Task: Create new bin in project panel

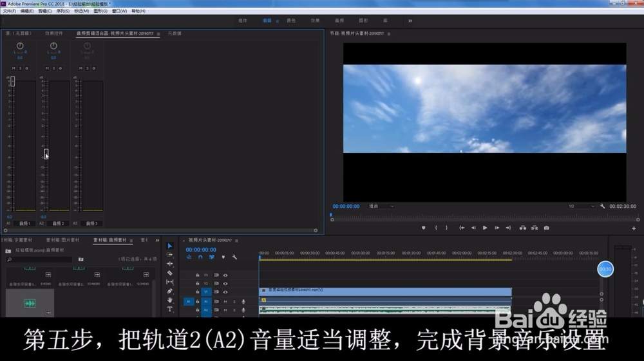Action: click(81, 259)
